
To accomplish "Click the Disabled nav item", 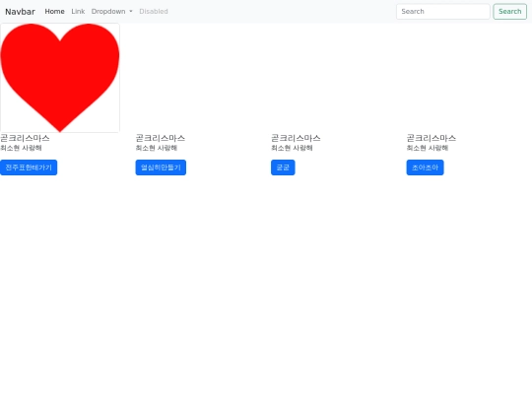I will pos(154,12).
